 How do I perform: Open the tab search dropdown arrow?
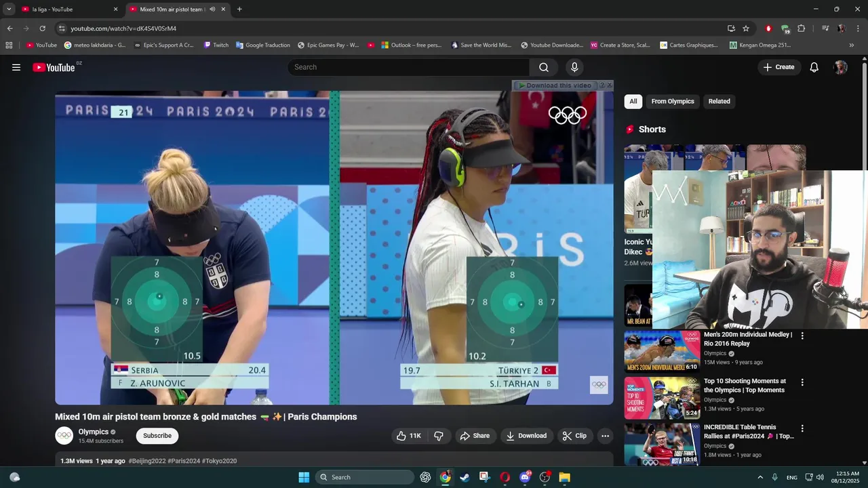point(9,9)
